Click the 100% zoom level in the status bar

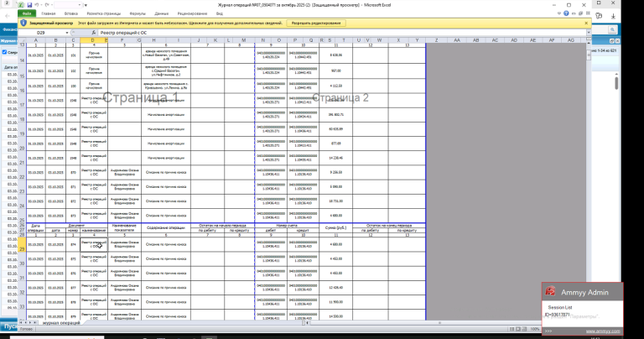click(535, 329)
